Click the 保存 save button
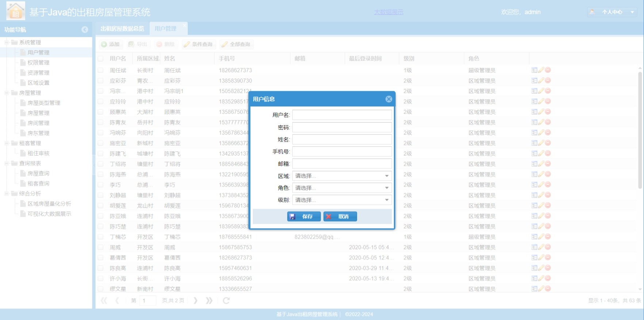Screen dimensions: 644x320 (304, 217)
